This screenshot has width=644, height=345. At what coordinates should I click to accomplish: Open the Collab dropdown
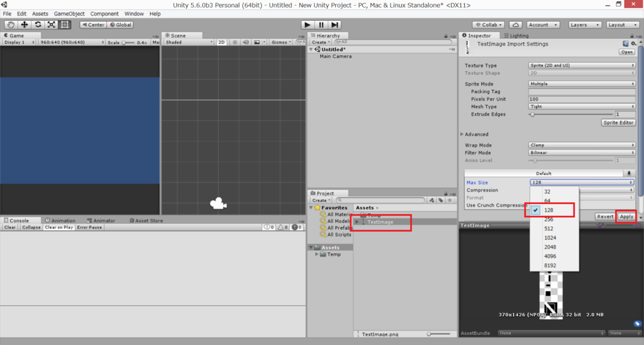tap(488, 25)
